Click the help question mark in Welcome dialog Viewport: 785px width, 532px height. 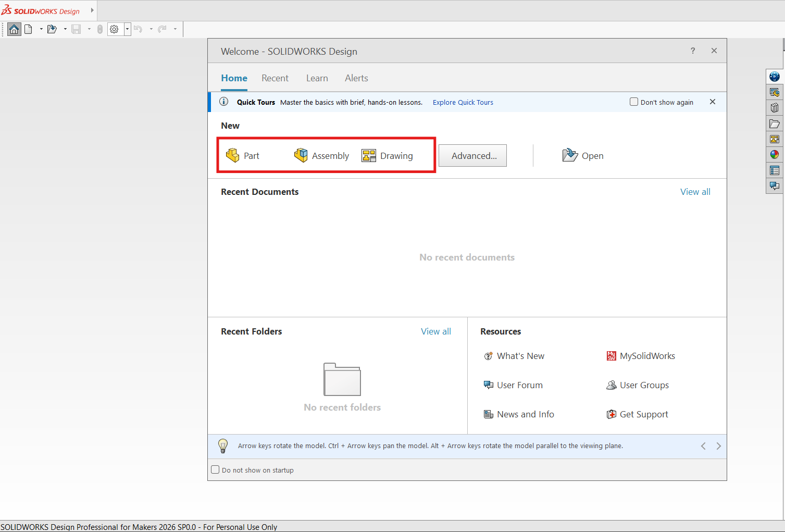tap(693, 51)
